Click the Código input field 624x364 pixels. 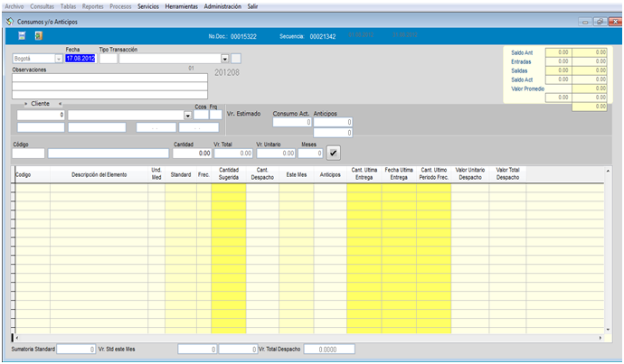pyautogui.click(x=28, y=154)
